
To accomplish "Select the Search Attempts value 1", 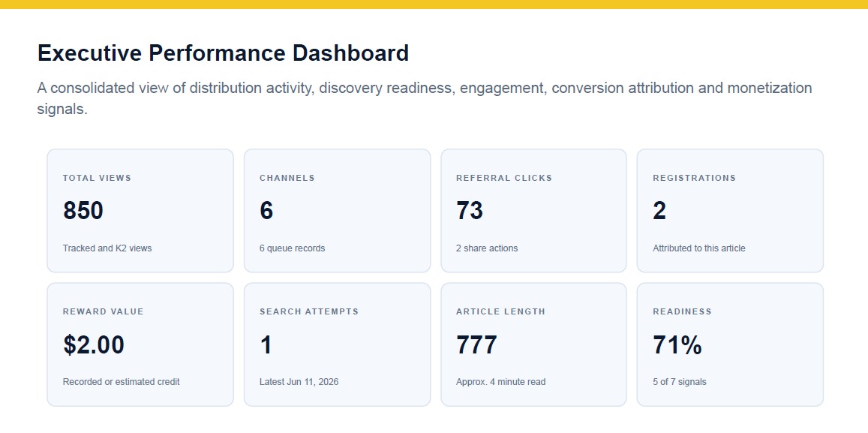I will pyautogui.click(x=266, y=344).
